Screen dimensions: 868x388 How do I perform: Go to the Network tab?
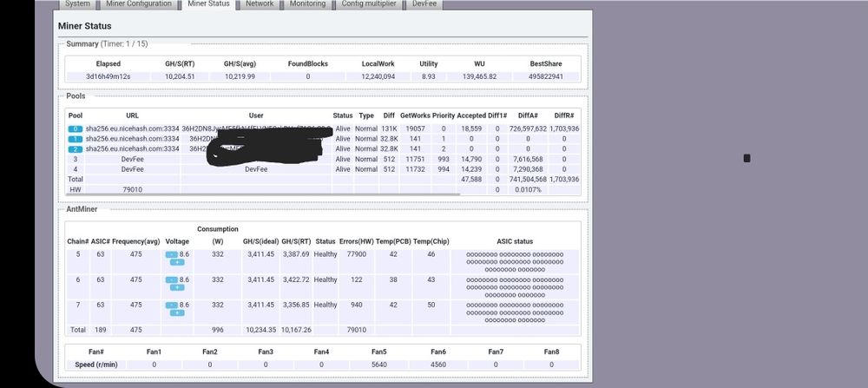click(260, 3)
